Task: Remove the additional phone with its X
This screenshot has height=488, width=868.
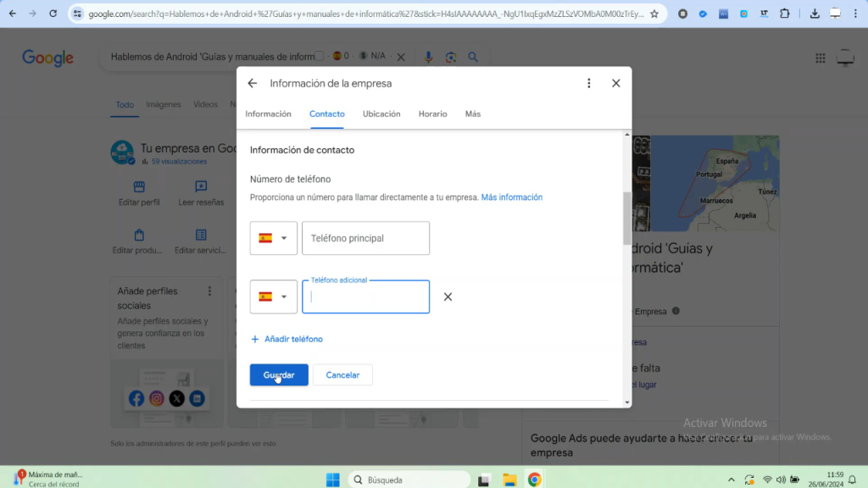Action: pyautogui.click(x=448, y=297)
